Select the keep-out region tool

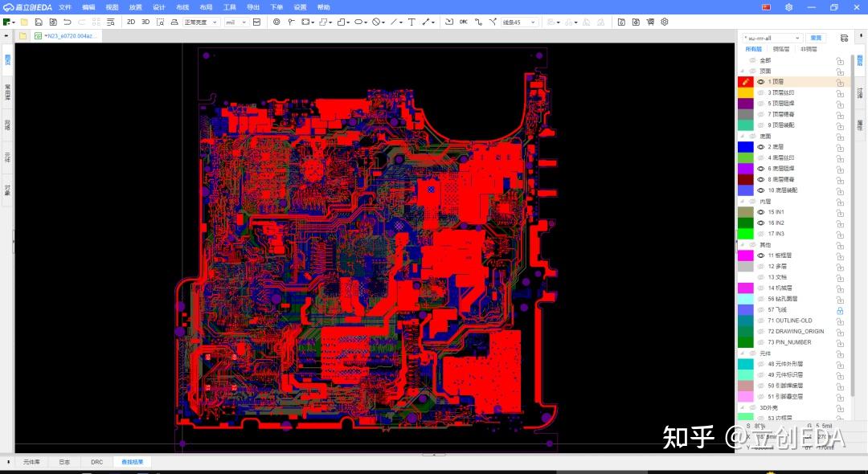click(376, 22)
